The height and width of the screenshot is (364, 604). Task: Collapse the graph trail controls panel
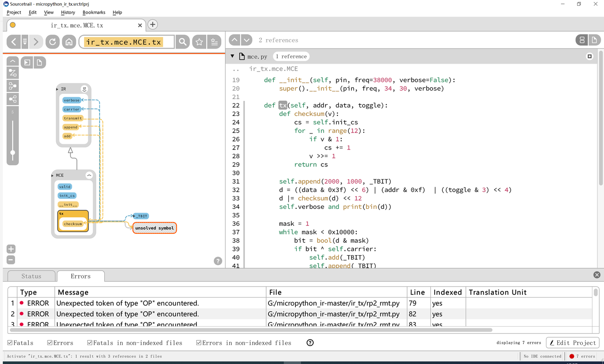13,61
